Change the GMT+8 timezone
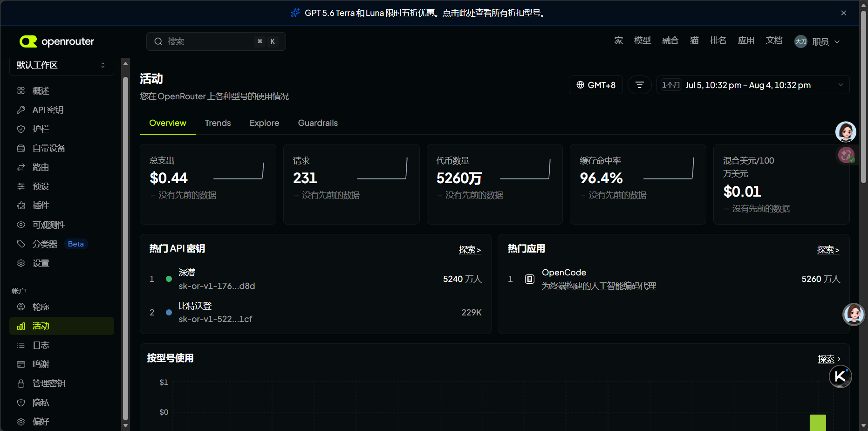The image size is (868, 431). click(x=596, y=85)
